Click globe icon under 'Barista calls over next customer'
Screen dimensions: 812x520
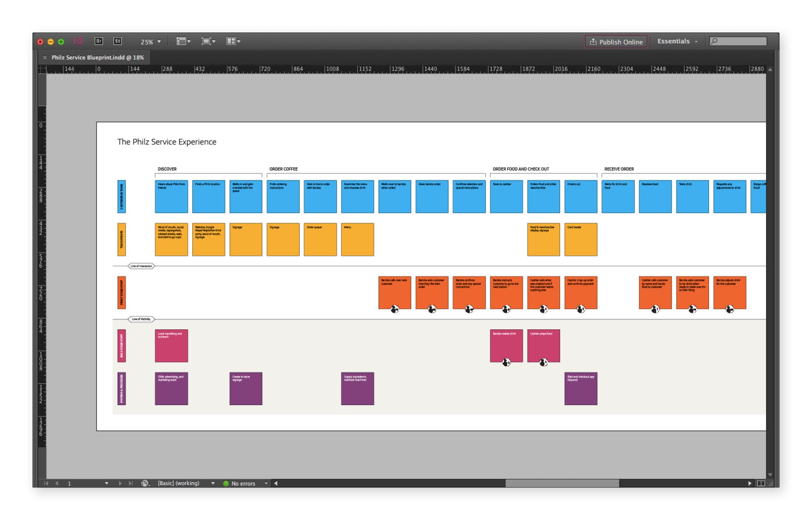(x=395, y=309)
